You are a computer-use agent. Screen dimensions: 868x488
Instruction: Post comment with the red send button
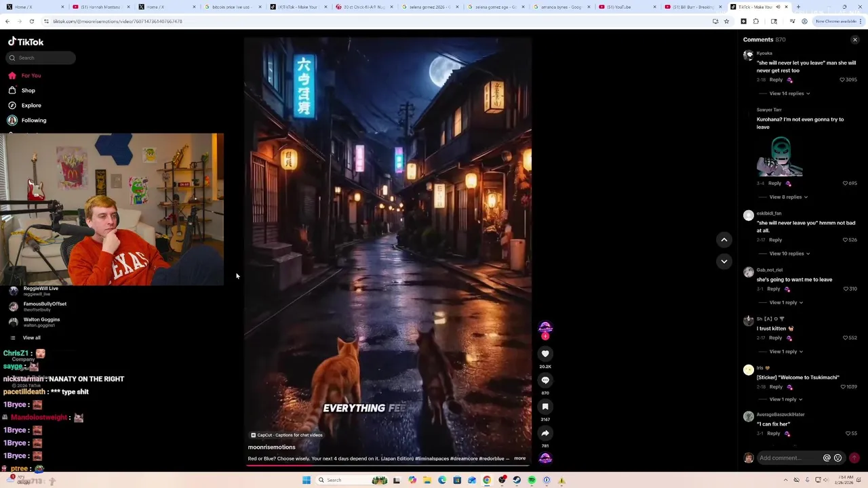pyautogui.click(x=854, y=458)
